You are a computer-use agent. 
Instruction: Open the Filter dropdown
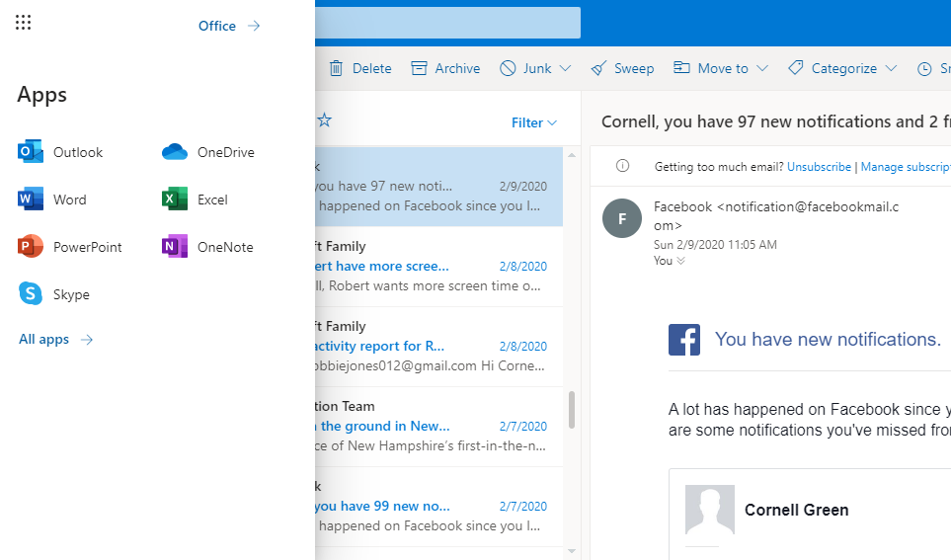tap(533, 122)
